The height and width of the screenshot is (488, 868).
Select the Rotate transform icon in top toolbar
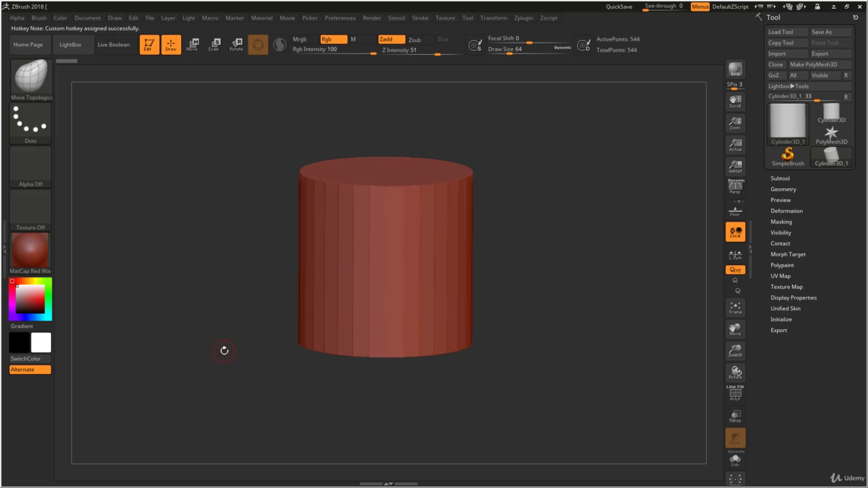pyautogui.click(x=236, y=45)
